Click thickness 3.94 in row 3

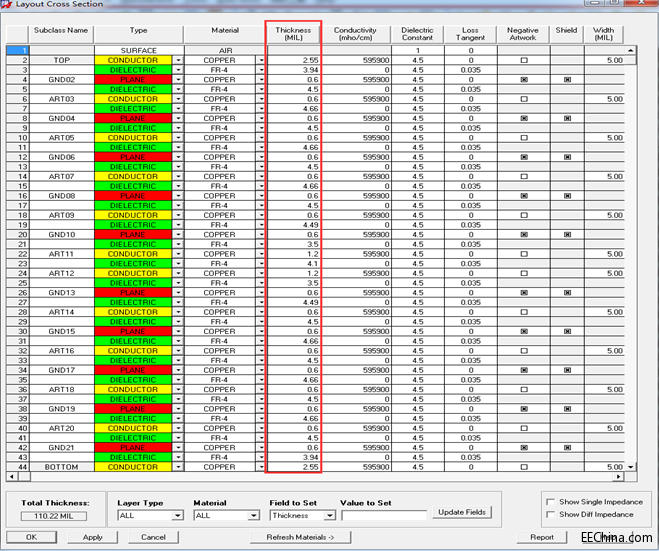click(293, 70)
